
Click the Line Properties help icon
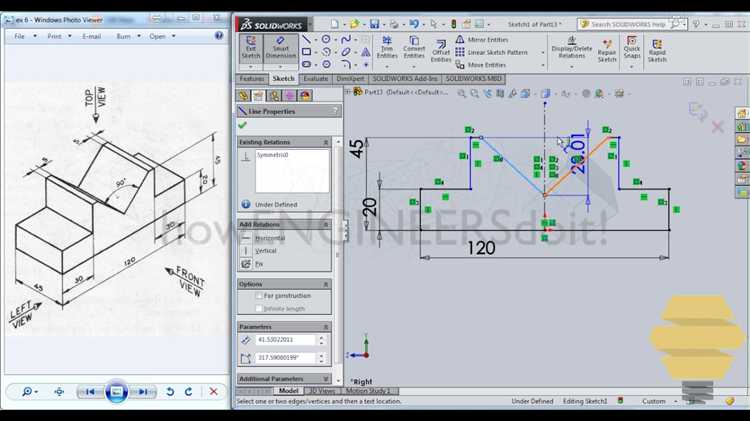[x=335, y=111]
